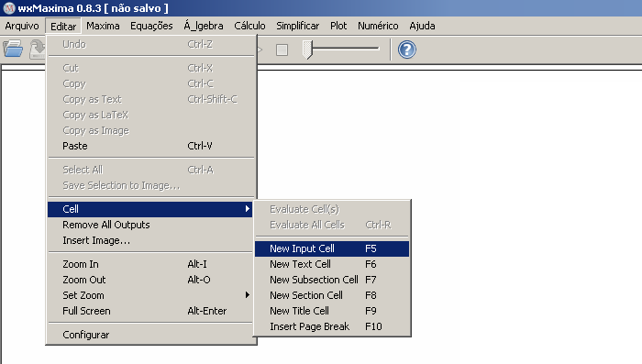This screenshot has height=364, width=642.
Task: Click greyed Save Selection to Image...
Action: 150,185
